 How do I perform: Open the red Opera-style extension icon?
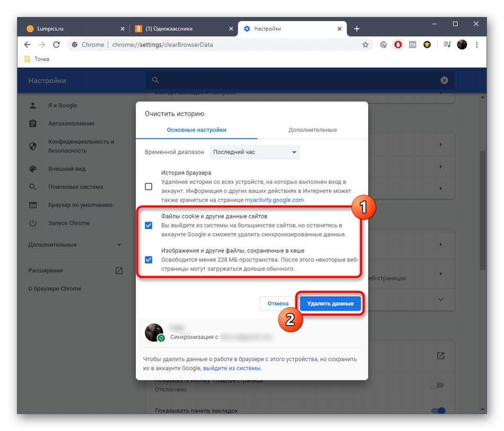(x=398, y=45)
